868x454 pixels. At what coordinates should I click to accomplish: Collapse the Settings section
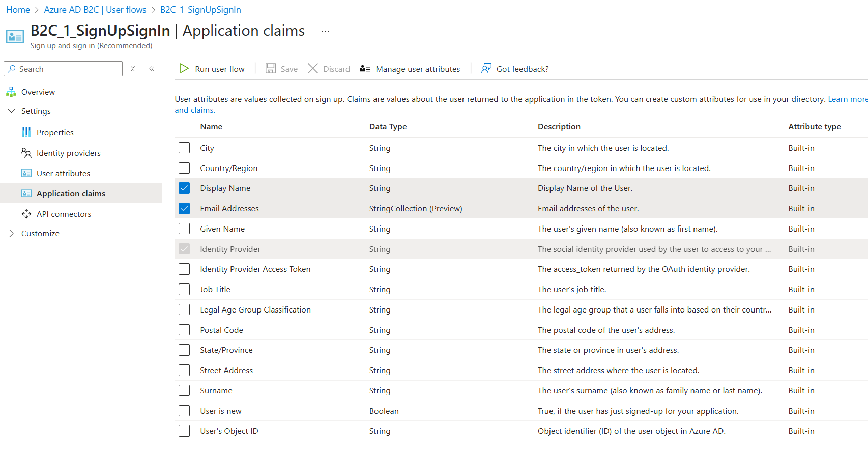12,111
